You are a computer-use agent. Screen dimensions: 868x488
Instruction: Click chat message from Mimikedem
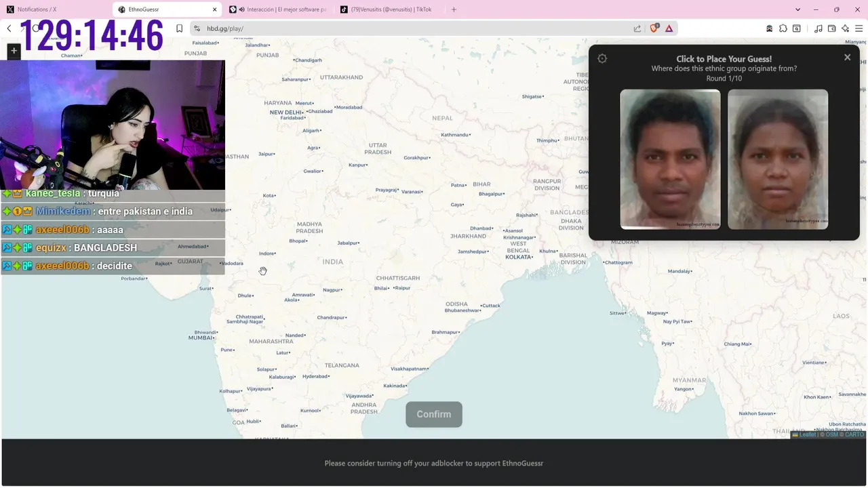pyautogui.click(x=113, y=211)
